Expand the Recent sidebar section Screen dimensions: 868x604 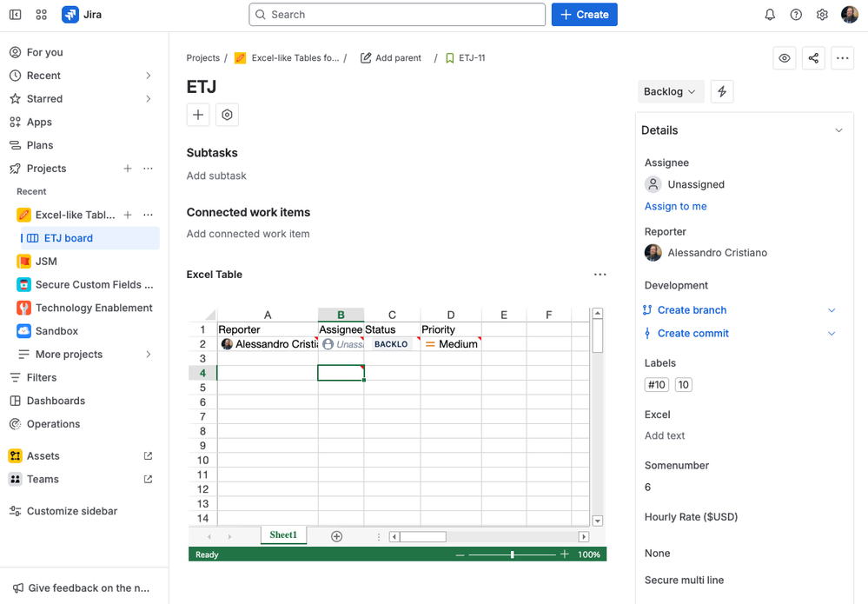pyautogui.click(x=148, y=76)
